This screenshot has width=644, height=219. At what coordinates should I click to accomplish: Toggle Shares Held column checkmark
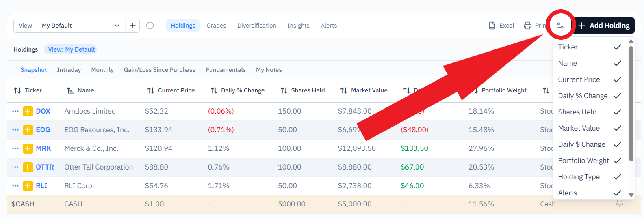(x=617, y=112)
